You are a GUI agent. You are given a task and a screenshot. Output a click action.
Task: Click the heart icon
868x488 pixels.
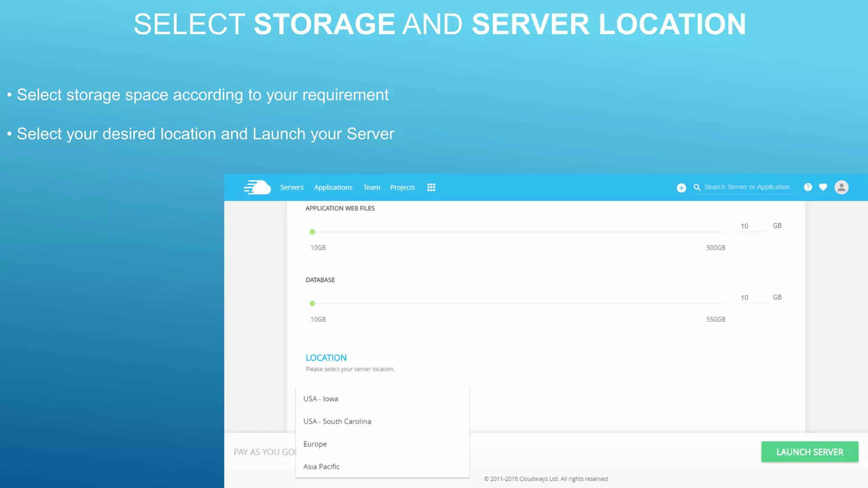click(x=823, y=187)
